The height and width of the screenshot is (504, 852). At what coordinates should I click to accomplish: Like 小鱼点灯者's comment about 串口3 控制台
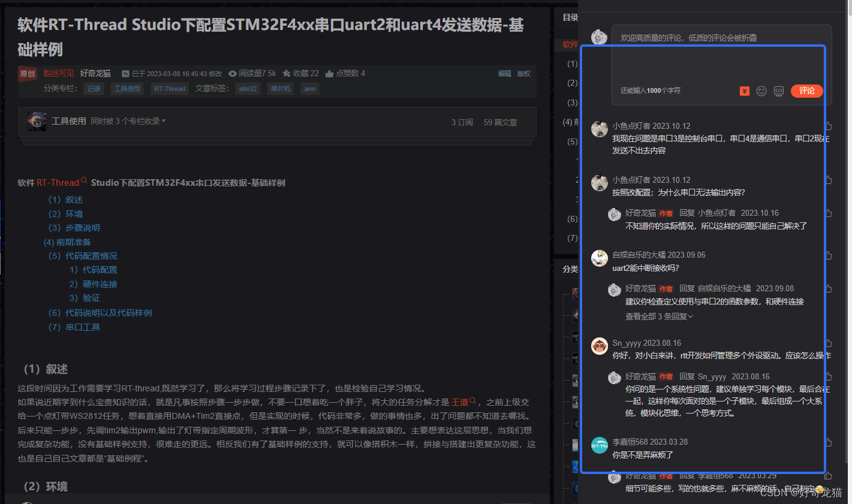829,126
